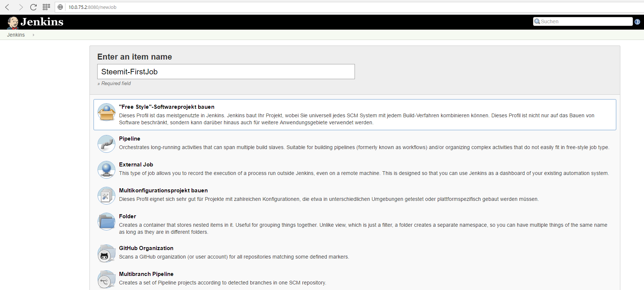
Task: Open the browser speed dial grid icon
Action: point(46,7)
